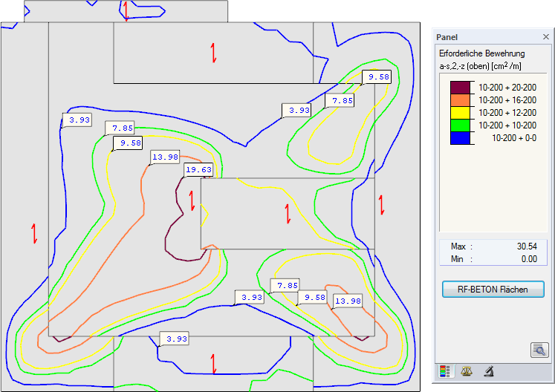Click the 10-200 + 12-200 legend text
The height and width of the screenshot is (392, 555).
click(507, 113)
